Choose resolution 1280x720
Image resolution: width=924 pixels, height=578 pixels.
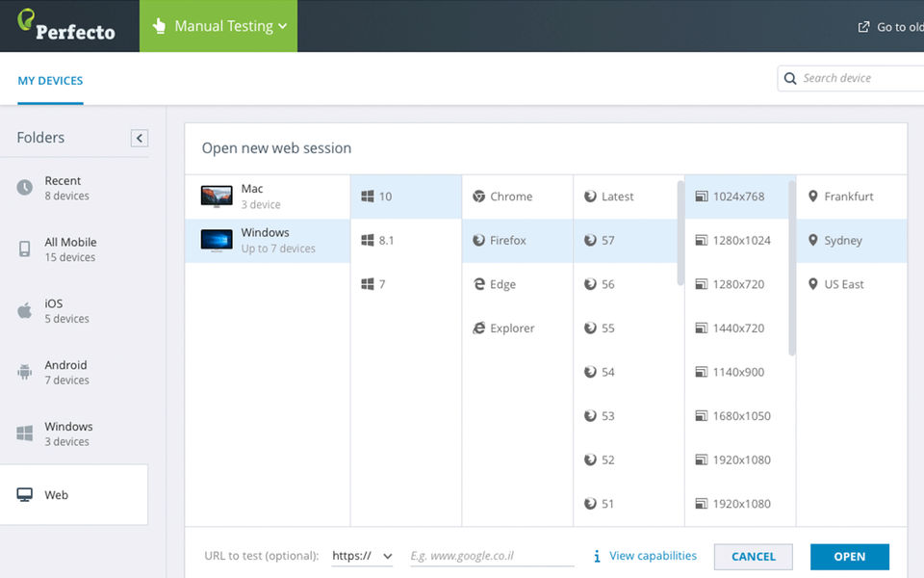pos(736,284)
